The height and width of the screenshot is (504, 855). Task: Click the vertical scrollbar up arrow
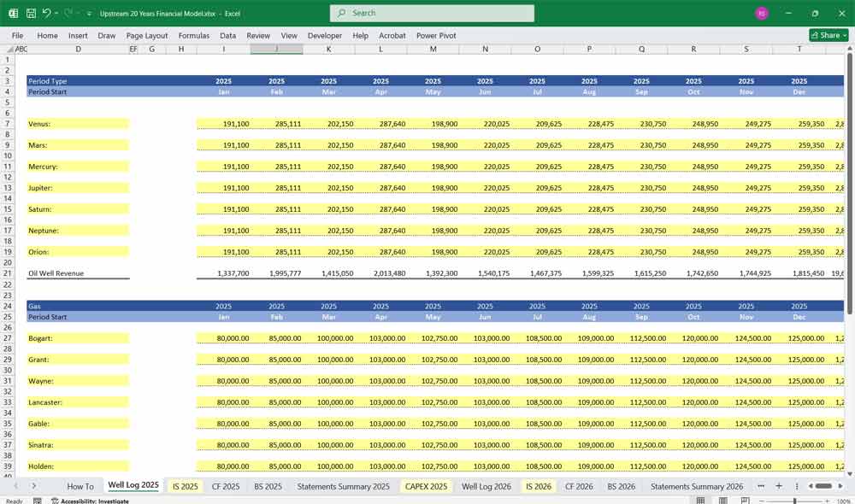tap(850, 49)
